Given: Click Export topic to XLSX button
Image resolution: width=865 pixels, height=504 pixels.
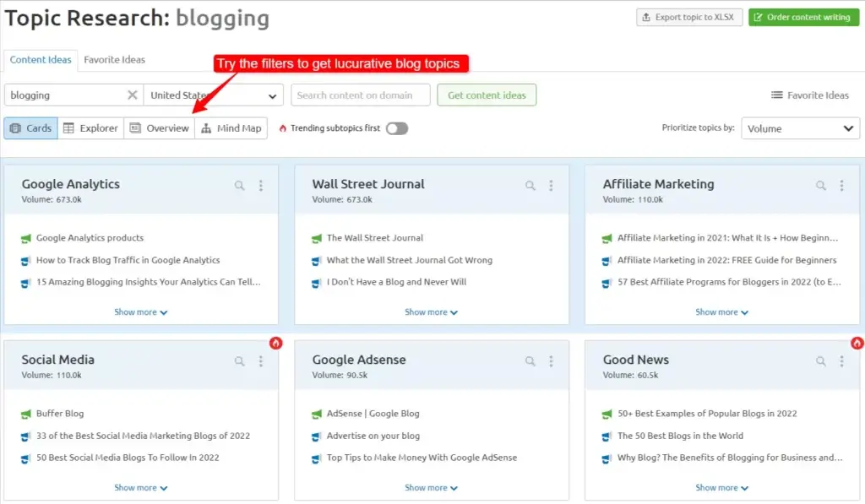Looking at the screenshot, I should coord(689,17).
